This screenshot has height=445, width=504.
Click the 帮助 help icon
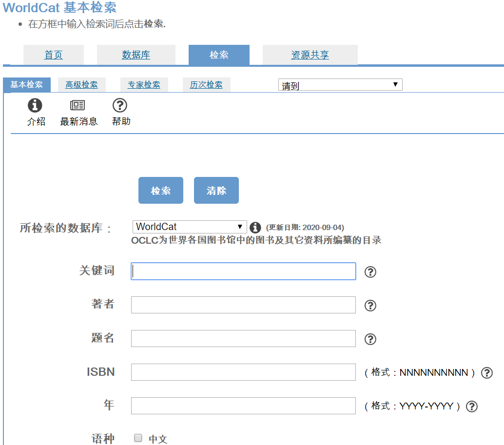[120, 105]
